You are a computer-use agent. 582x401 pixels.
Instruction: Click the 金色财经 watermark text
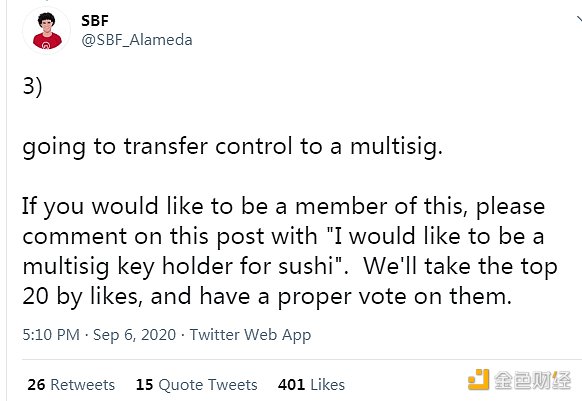point(532,380)
